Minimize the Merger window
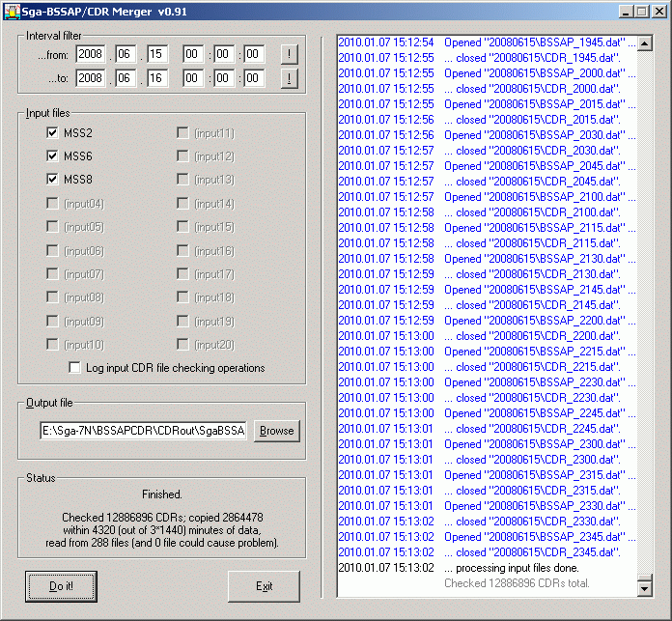This screenshot has height=621, width=672. pos(626,12)
